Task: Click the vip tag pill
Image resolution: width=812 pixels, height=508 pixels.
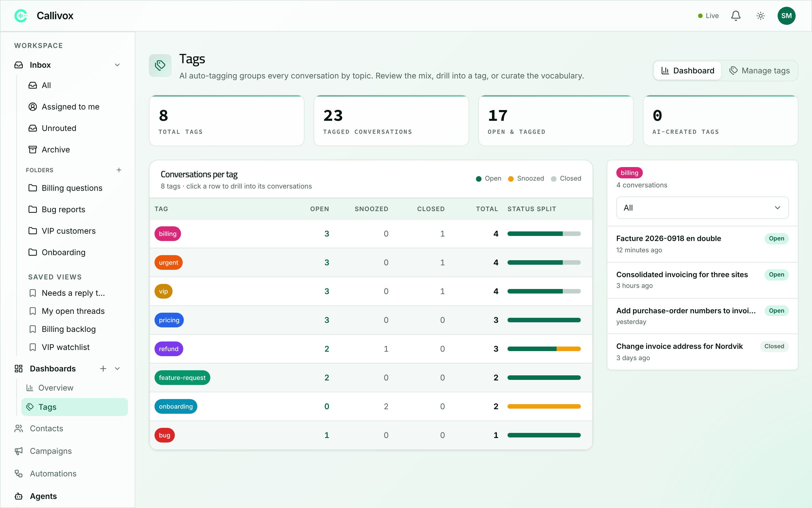Action: coord(164,291)
